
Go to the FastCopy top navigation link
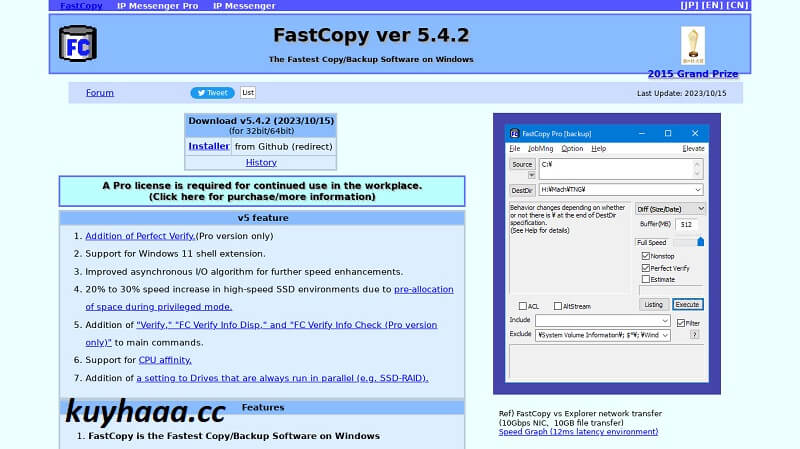point(81,6)
